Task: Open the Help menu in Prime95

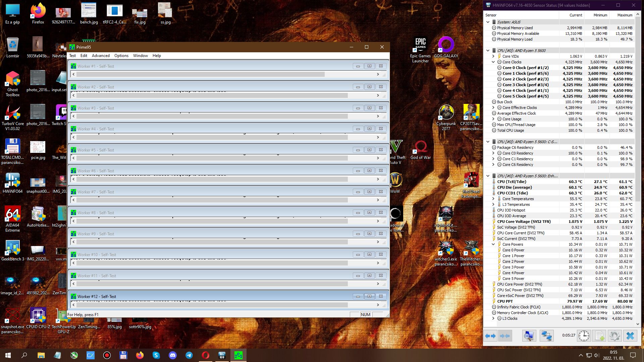Action: (x=157, y=56)
